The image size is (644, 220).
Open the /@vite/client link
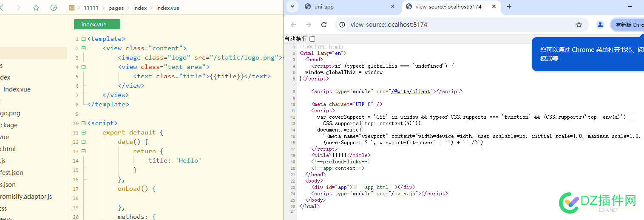point(411,91)
